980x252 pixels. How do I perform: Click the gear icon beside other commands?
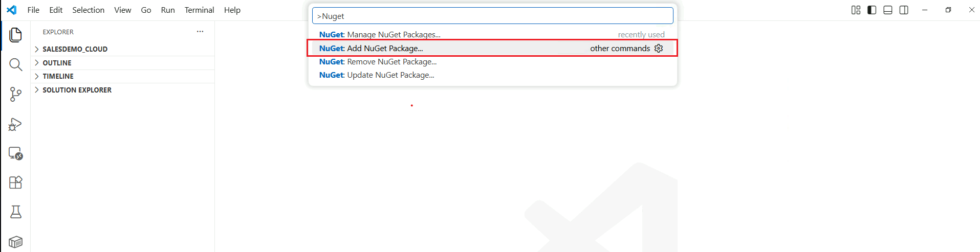659,48
